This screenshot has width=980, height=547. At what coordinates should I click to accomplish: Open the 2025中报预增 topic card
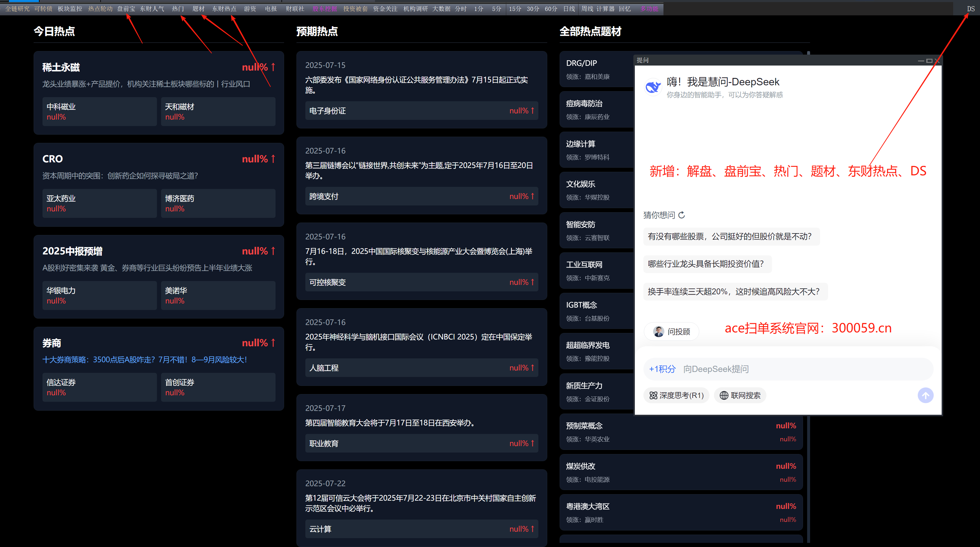click(x=159, y=277)
